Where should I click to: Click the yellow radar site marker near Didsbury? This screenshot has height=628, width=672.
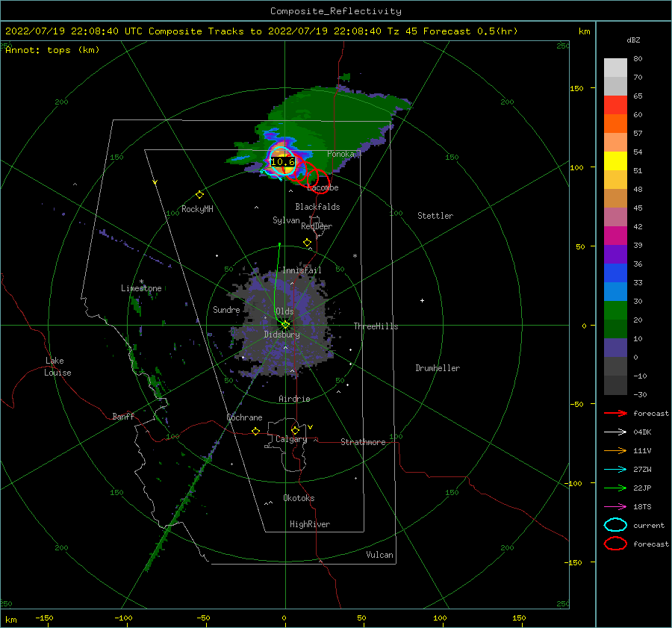[285, 325]
